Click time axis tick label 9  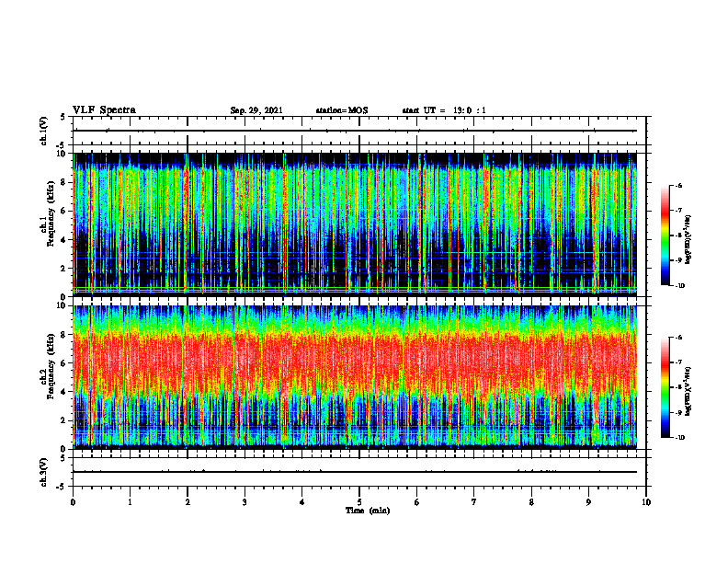(588, 502)
